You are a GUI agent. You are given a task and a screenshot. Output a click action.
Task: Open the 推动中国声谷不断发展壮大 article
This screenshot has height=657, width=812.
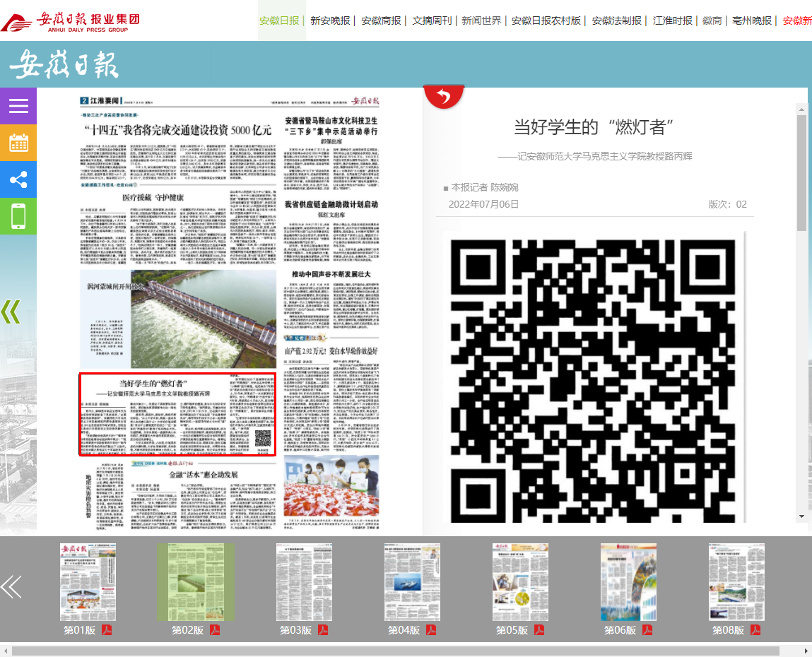click(x=331, y=274)
